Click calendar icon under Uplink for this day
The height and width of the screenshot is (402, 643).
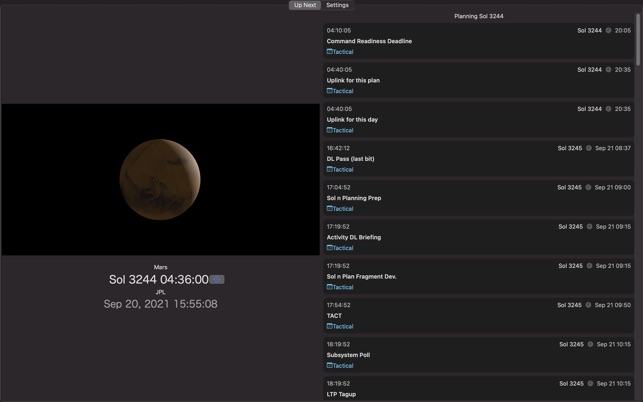click(x=329, y=130)
